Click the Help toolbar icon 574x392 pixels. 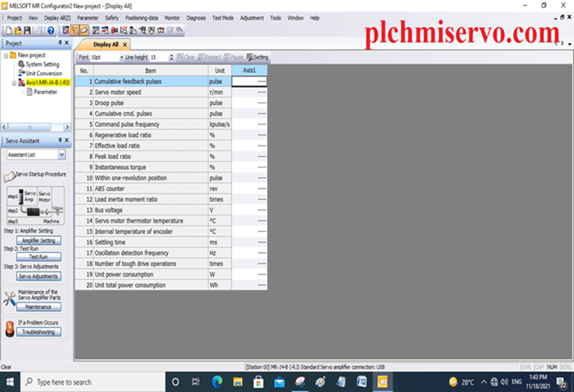[x=50, y=30]
